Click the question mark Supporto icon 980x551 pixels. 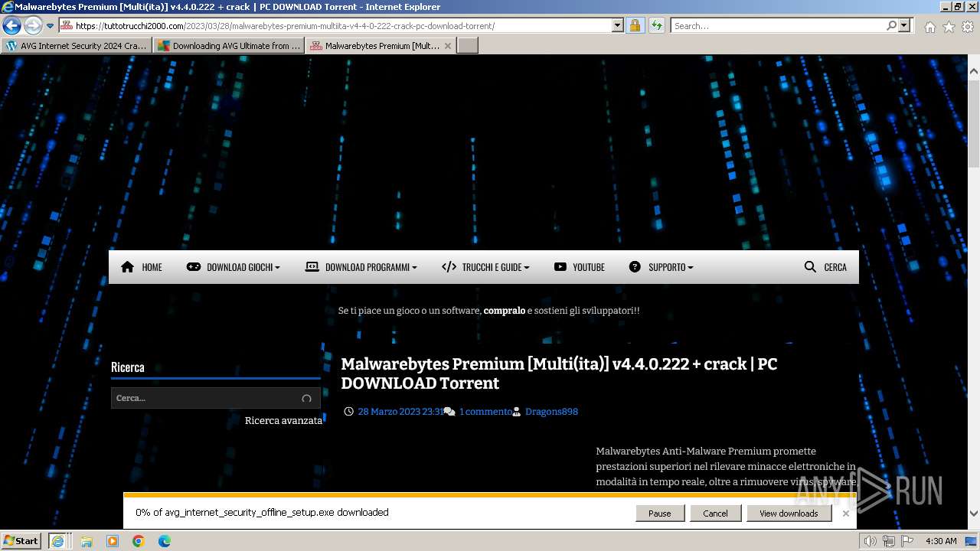(x=635, y=267)
